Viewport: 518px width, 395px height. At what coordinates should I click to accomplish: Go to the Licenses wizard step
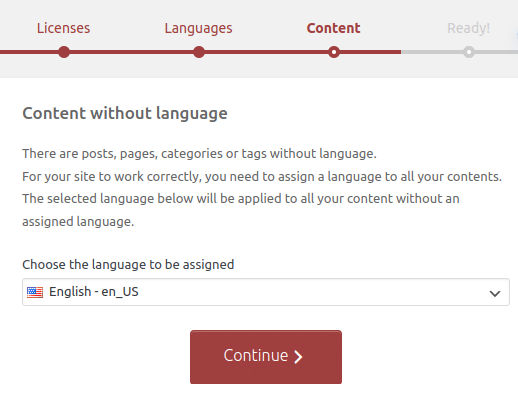click(63, 28)
